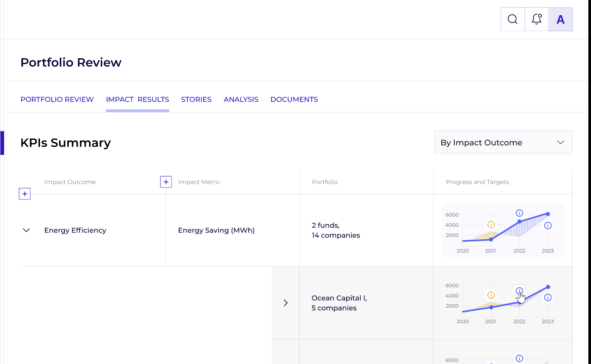Click blue info icon near 2023 in Ocean Capital chart
The width and height of the screenshot is (591, 364).
click(548, 297)
